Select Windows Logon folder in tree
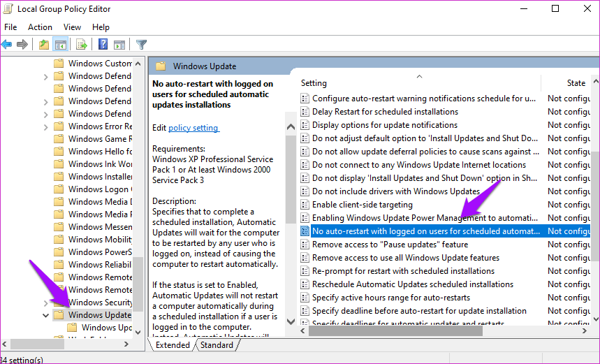The image size is (600, 364). 100,189
